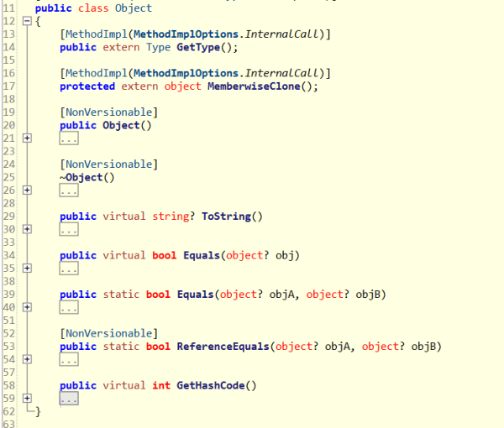This screenshot has height=428, width=504.
Task: Click line number 29 in the gutter
Action: point(9,217)
